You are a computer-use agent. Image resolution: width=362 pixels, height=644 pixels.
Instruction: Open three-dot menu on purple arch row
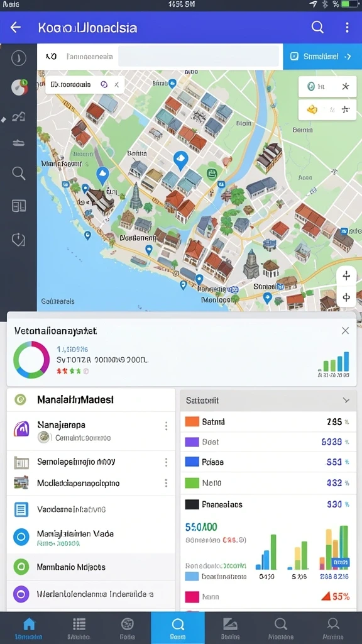(166, 426)
